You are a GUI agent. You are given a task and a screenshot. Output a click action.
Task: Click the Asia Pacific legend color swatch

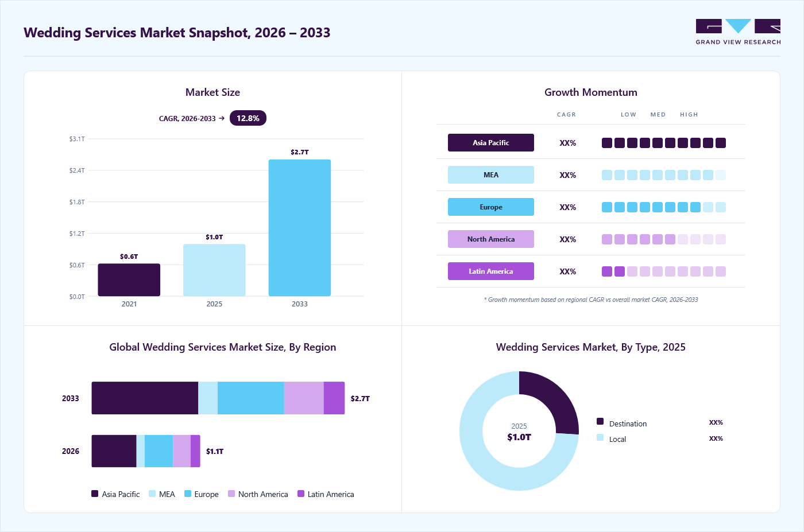(x=95, y=494)
